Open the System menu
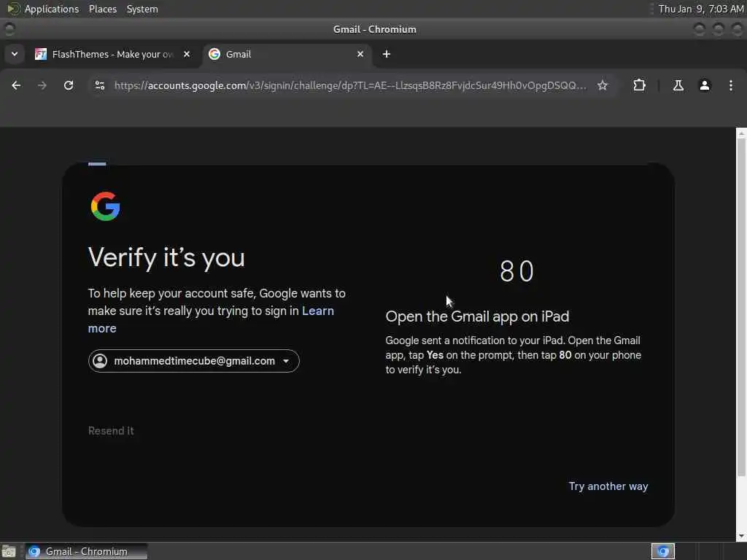The image size is (747, 560). pyautogui.click(x=142, y=9)
